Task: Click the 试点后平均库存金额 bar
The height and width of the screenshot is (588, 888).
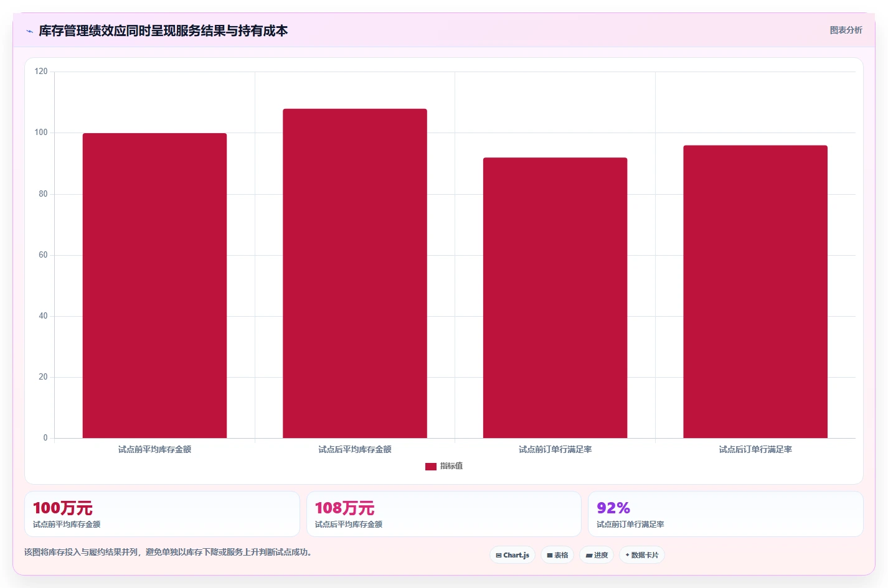Action: pyautogui.click(x=355, y=273)
